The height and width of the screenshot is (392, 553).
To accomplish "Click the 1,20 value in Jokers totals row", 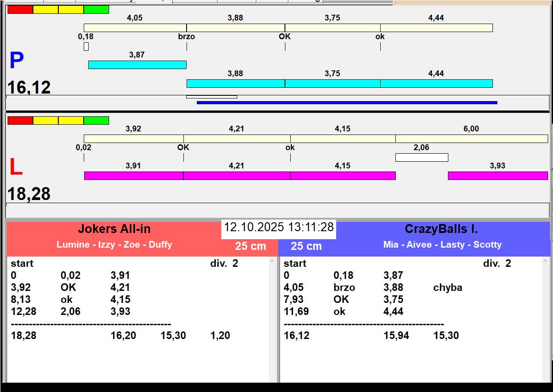I will [x=220, y=336].
